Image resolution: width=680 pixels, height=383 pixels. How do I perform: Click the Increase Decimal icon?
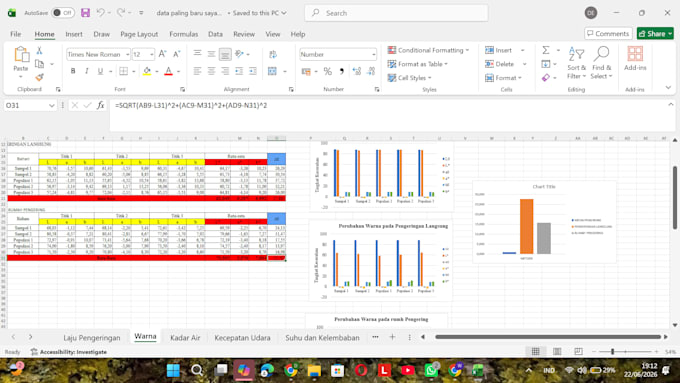[356, 71]
